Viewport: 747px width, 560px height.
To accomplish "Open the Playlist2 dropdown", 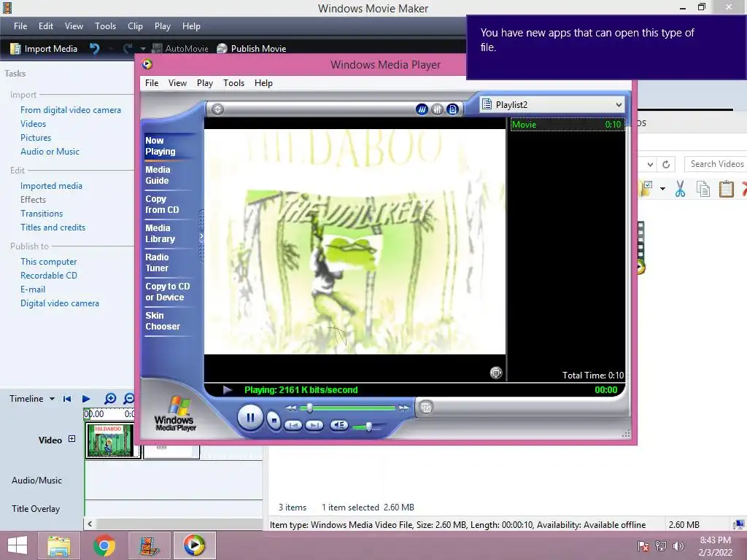I will pyautogui.click(x=619, y=105).
